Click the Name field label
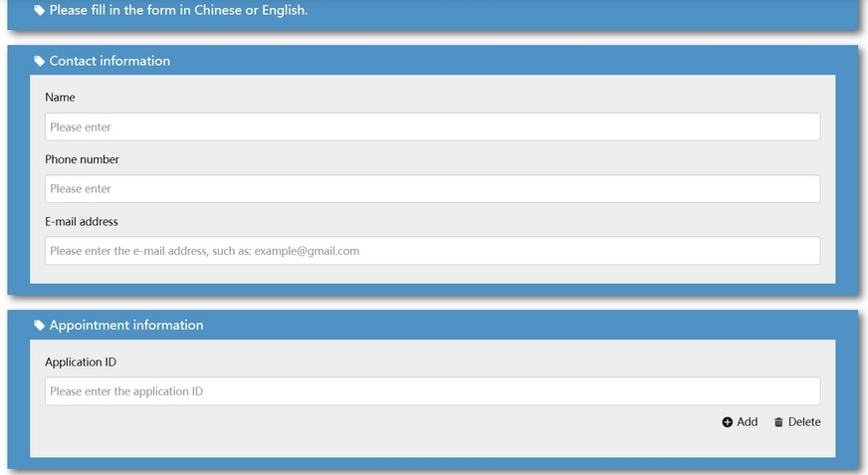Image resolution: width=868 pixels, height=475 pixels. coord(60,98)
